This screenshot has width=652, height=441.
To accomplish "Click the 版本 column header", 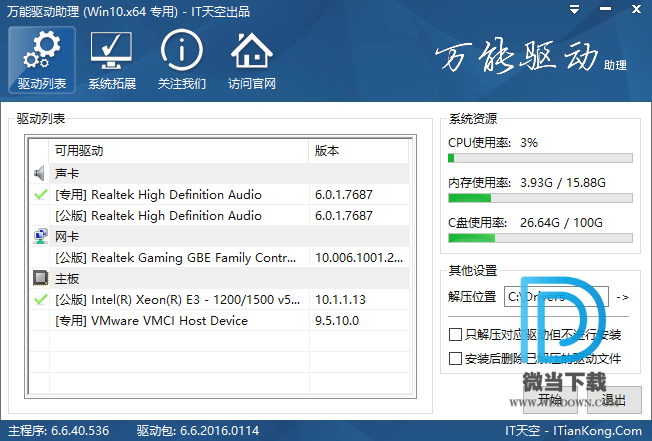I will point(358,151).
